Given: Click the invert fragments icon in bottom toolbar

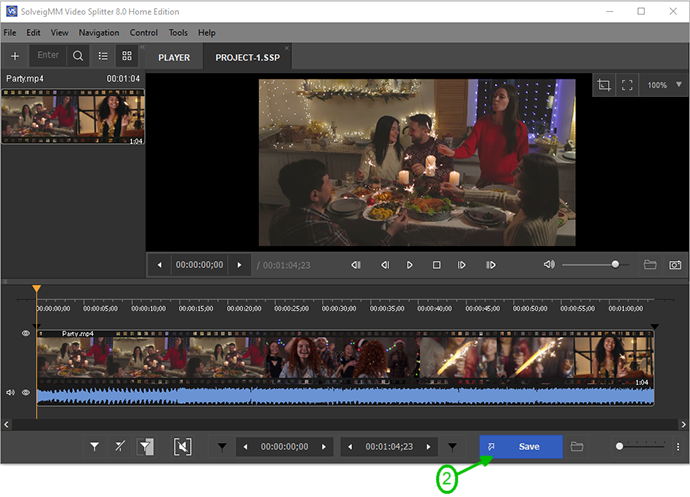Looking at the screenshot, I should coord(182,447).
